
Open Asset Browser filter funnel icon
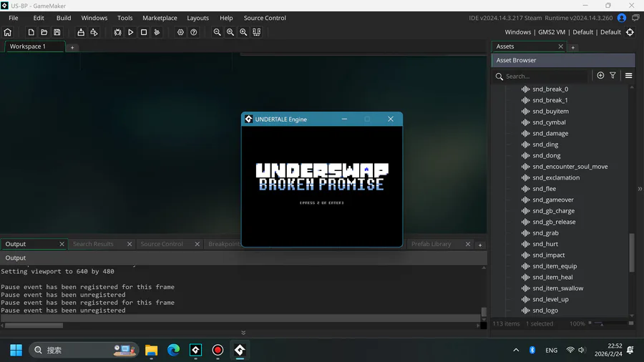pyautogui.click(x=613, y=76)
